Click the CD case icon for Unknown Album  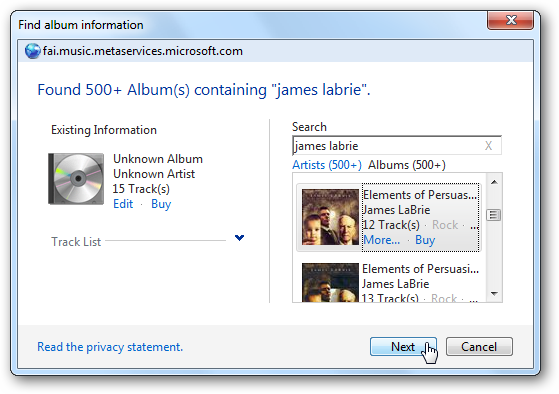pyautogui.click(x=76, y=179)
